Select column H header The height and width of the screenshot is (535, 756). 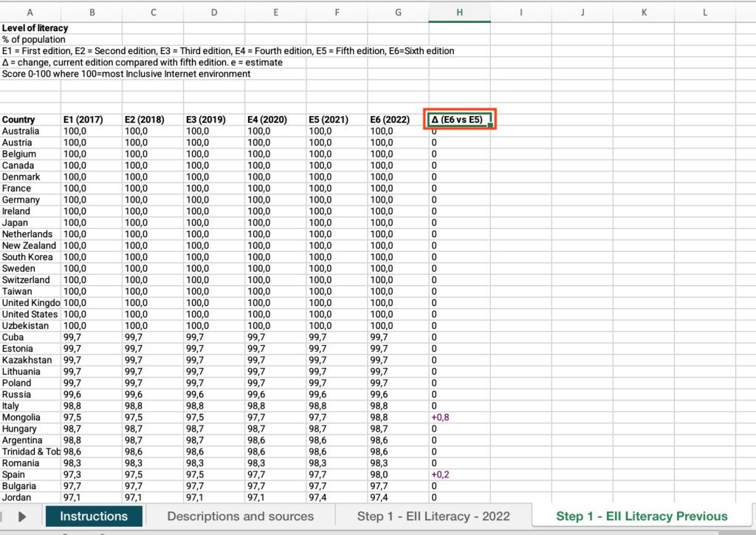coord(459,13)
